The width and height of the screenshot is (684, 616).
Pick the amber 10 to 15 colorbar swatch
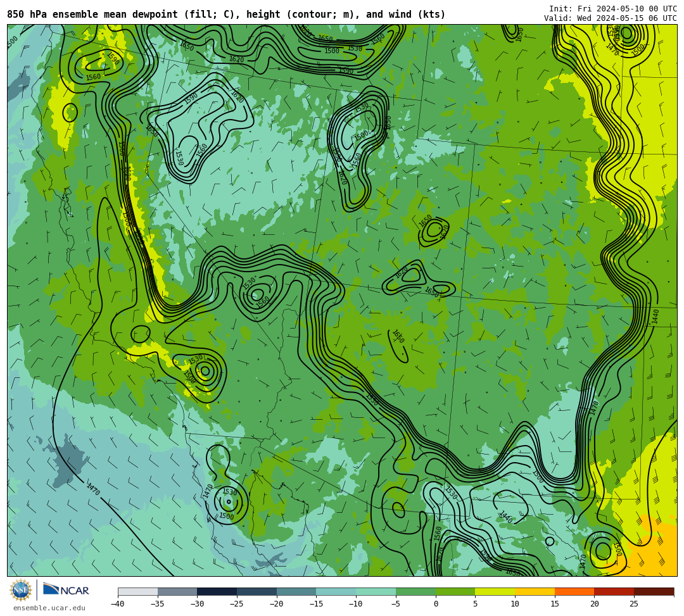pos(535,591)
